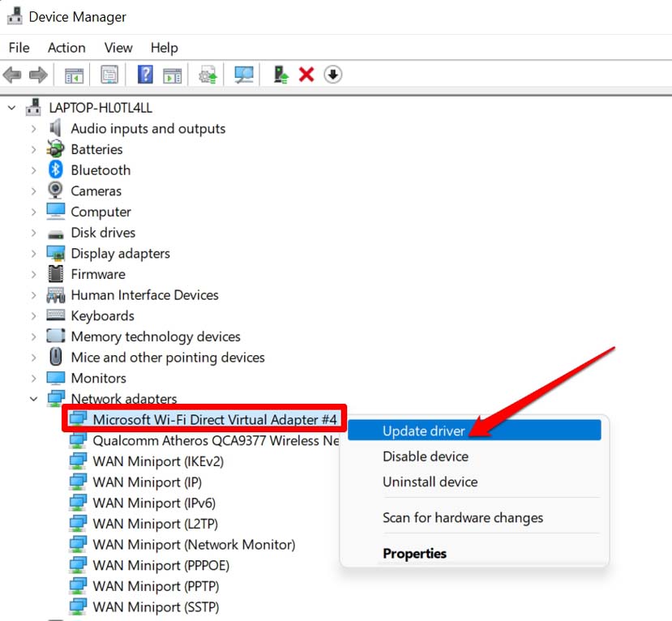Expand the Bluetooth chevron
Viewport: 672px width, 621px height.
[33, 170]
